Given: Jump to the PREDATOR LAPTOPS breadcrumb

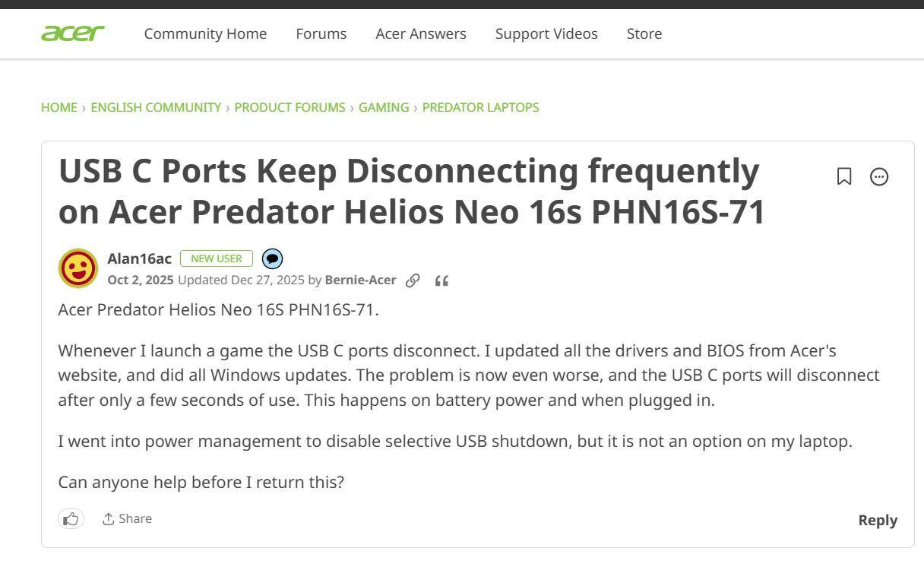Looking at the screenshot, I should (480, 107).
